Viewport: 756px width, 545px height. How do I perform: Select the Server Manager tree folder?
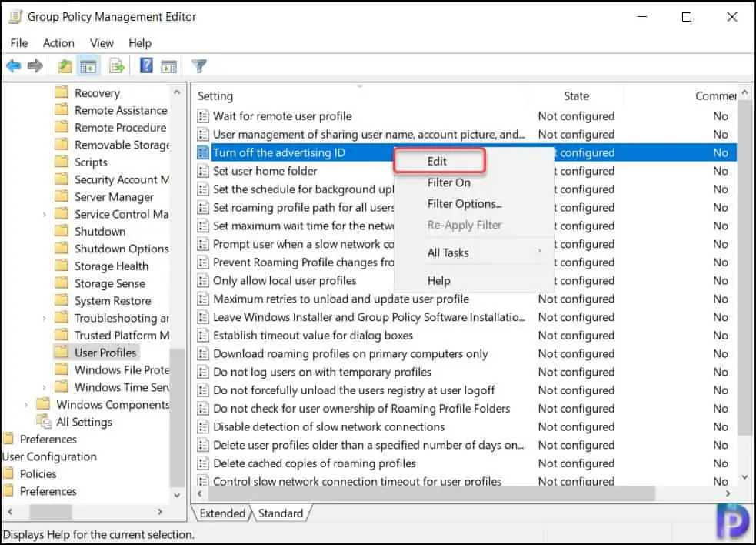pos(114,197)
